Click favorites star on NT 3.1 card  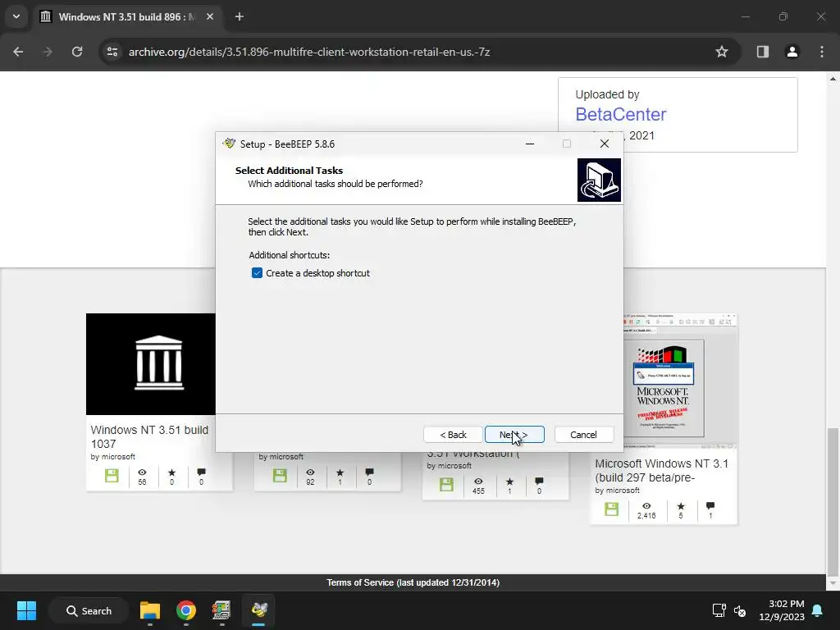pos(680,506)
